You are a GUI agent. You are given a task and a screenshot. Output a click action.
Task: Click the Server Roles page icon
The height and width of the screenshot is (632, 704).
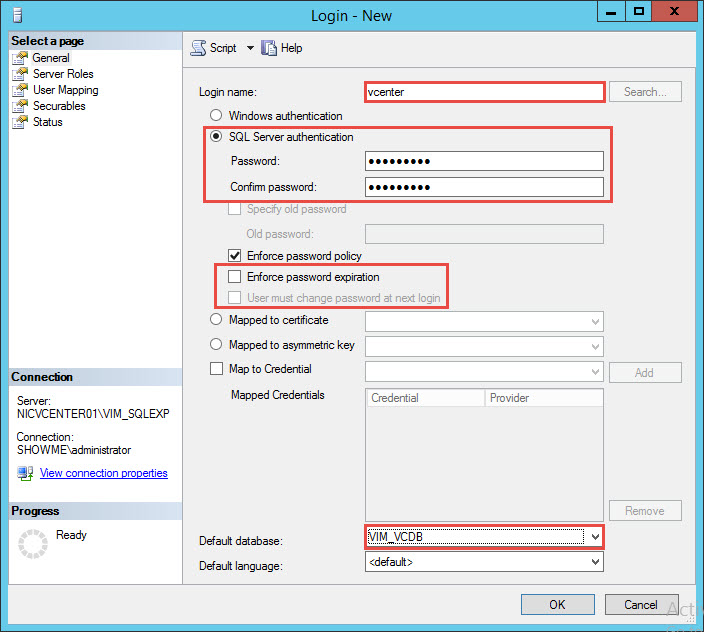coord(20,74)
